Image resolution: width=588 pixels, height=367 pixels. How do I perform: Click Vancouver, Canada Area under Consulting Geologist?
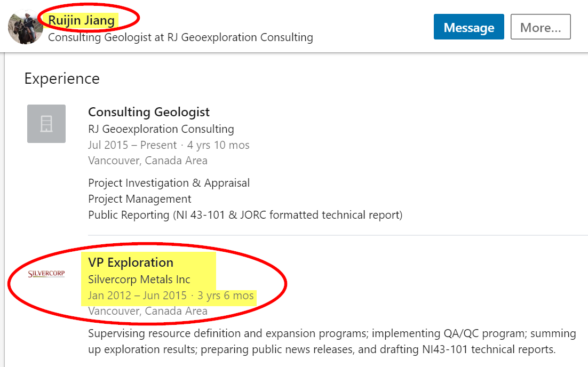coord(148,161)
